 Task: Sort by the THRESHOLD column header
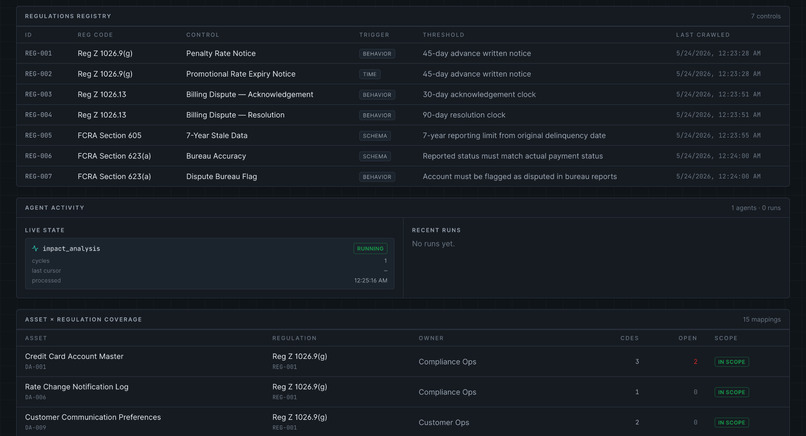(x=443, y=35)
